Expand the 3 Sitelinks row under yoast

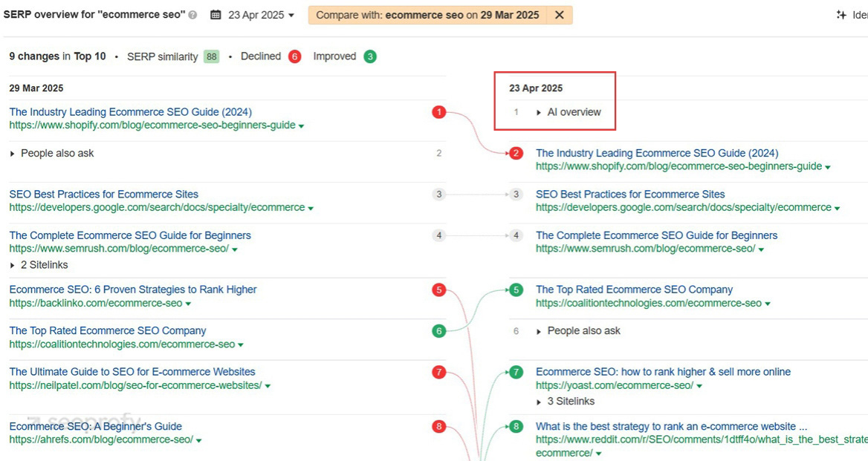pyautogui.click(x=566, y=402)
